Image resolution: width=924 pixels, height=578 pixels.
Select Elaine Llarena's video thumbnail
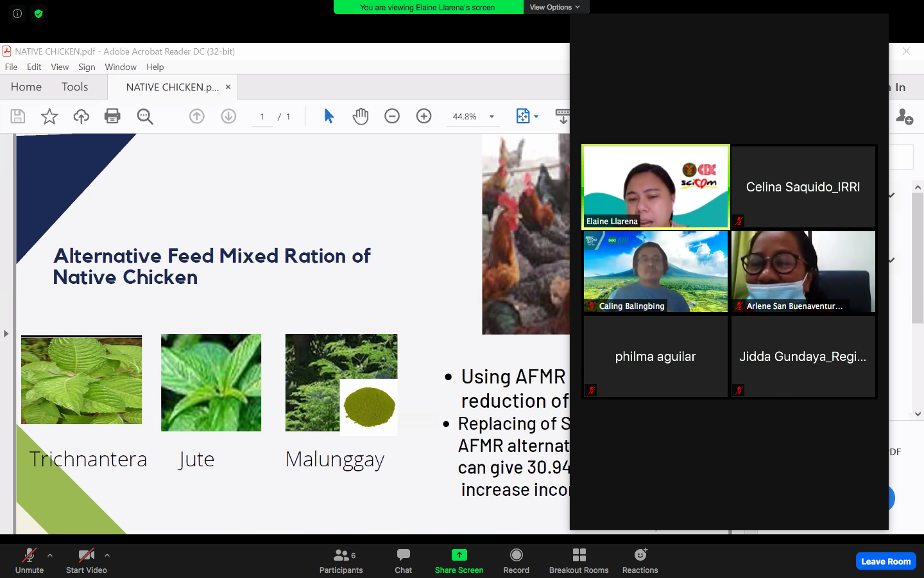click(x=655, y=187)
